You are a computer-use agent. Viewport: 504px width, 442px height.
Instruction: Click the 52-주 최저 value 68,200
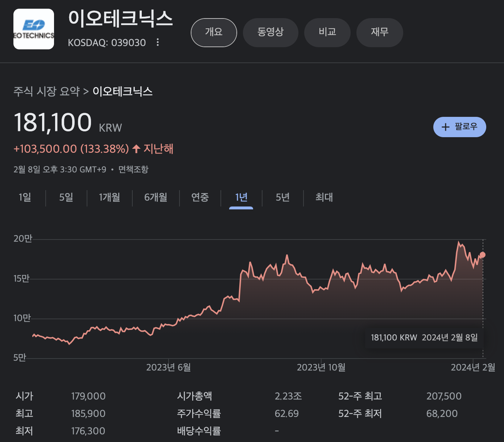(x=442, y=414)
